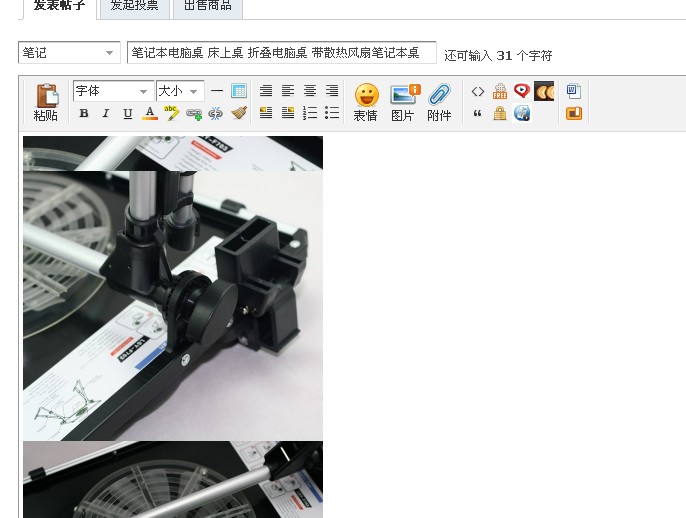The image size is (686, 518).
Task: Insert code block with angle brackets icon
Action: tap(478, 91)
